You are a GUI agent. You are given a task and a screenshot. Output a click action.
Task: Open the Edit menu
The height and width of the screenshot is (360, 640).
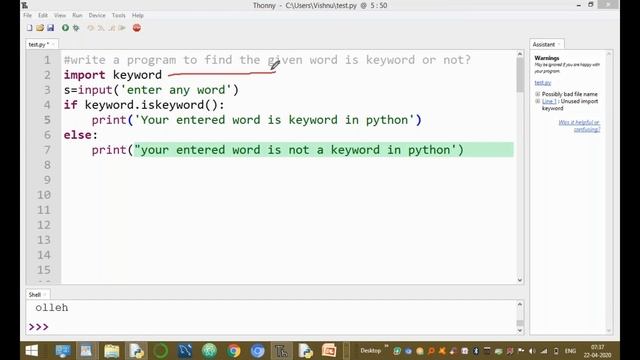(x=43, y=15)
